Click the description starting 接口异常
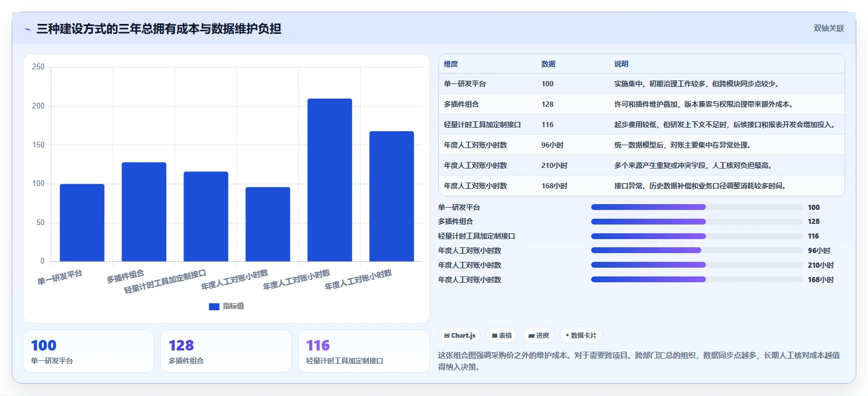This screenshot has height=396, width=868. click(700, 186)
